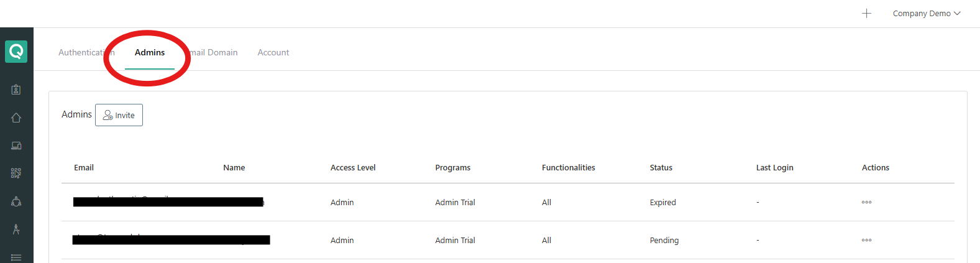Click the Status column header
980x263 pixels.
coord(661,167)
